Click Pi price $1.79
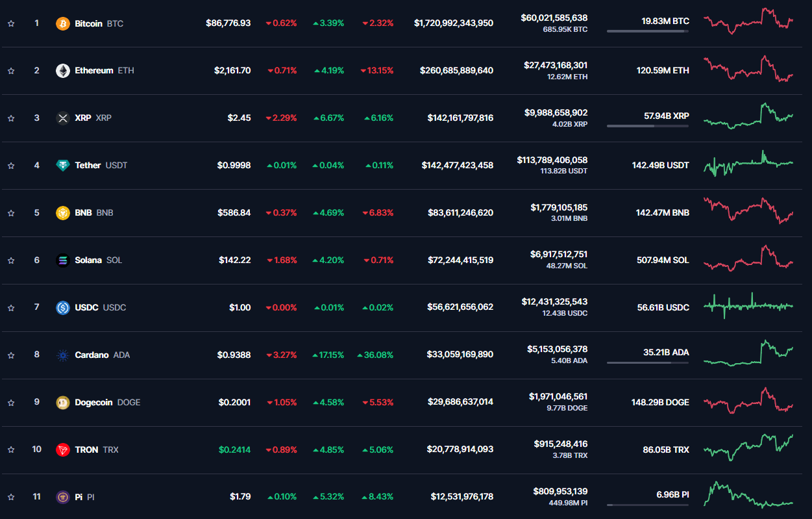Image resolution: width=812 pixels, height=519 pixels. [x=240, y=498]
